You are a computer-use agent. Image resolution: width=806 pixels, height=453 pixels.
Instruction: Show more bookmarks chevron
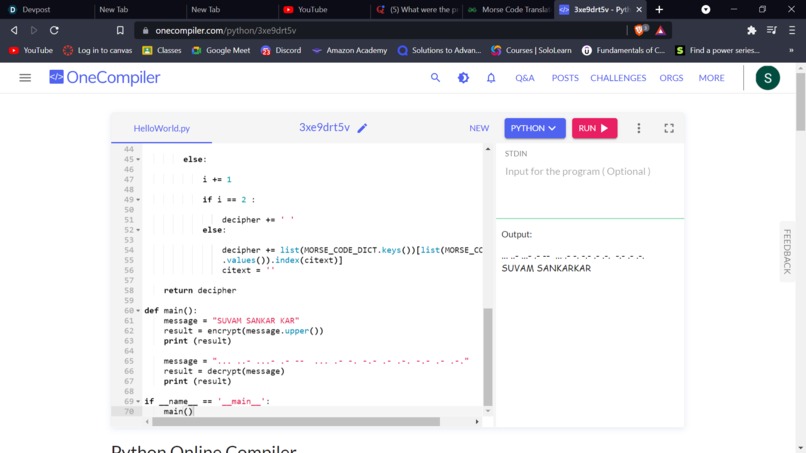[x=791, y=50]
